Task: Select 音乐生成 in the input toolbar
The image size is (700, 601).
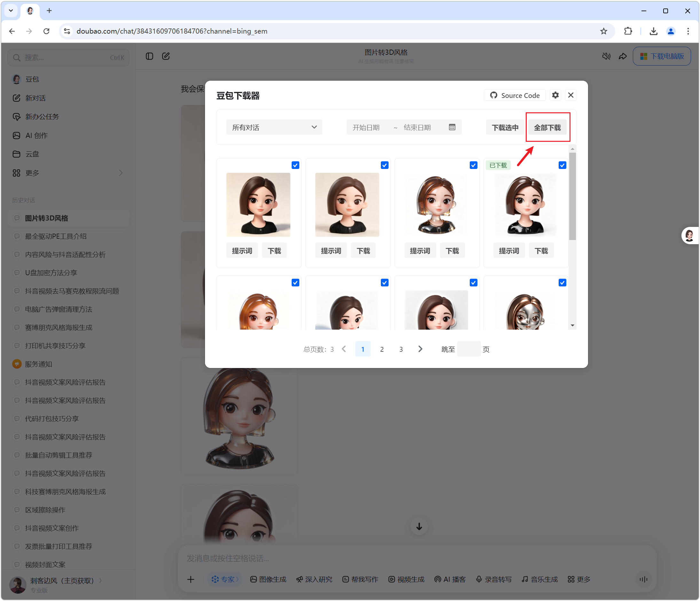Action: click(539, 579)
